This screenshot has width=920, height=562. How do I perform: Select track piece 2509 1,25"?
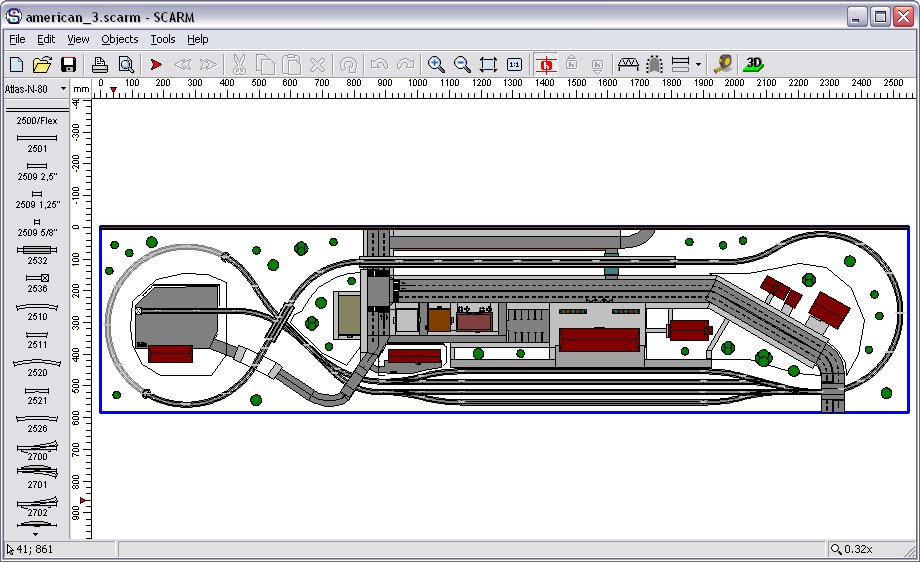(x=37, y=199)
